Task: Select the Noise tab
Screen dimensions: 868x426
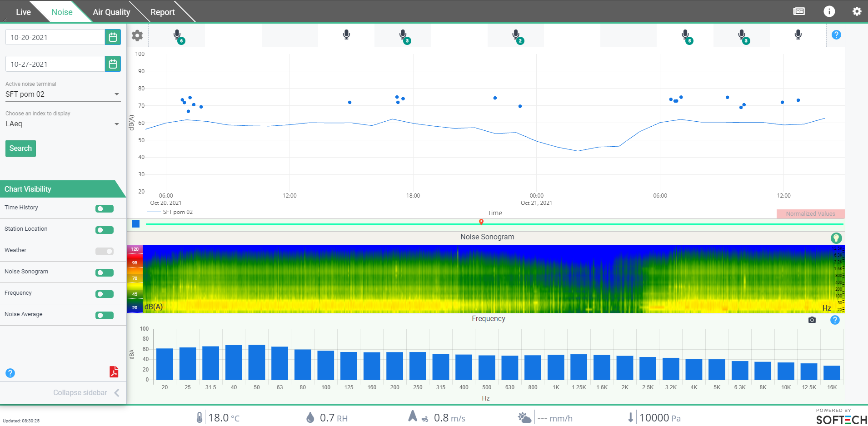Action: [x=62, y=12]
